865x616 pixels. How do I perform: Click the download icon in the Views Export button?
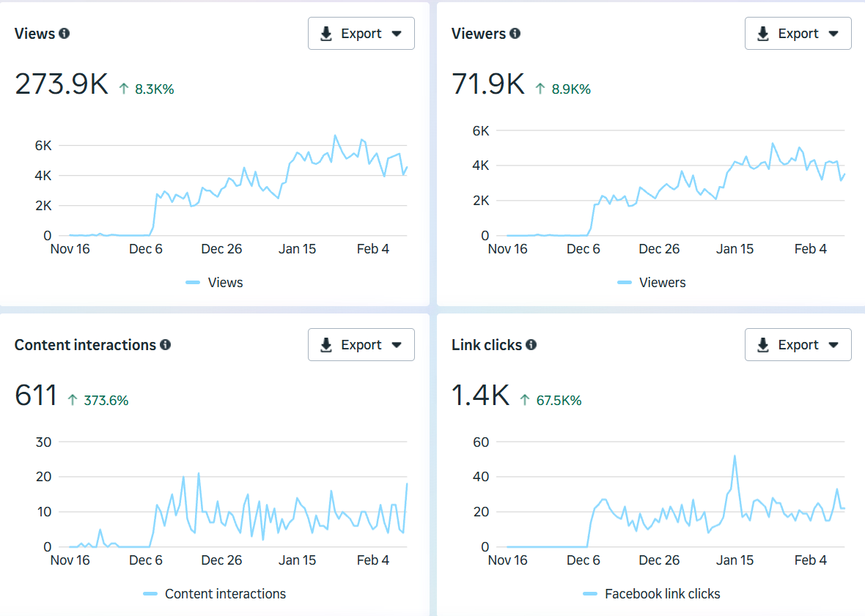tap(325, 33)
